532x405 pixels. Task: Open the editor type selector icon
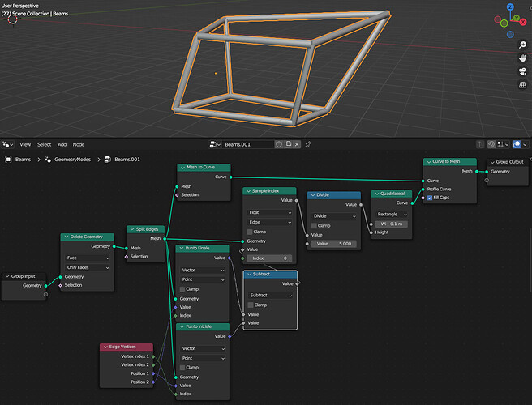coord(8,145)
